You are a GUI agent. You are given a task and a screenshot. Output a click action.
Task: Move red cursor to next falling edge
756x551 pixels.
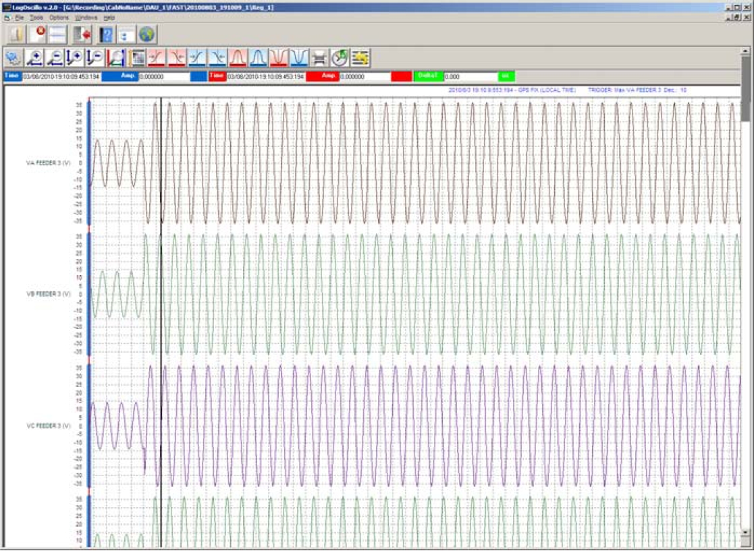pyautogui.click(x=176, y=58)
